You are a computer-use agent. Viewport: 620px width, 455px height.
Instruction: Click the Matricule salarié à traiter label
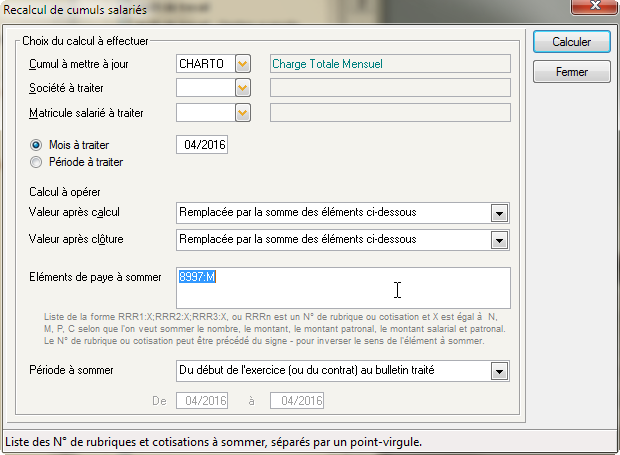click(86, 113)
